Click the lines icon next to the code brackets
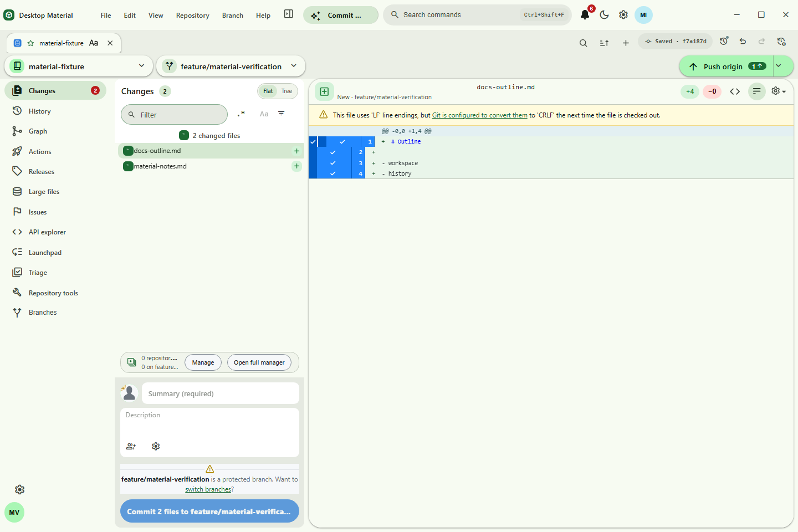This screenshot has height=532, width=798. tap(756, 91)
